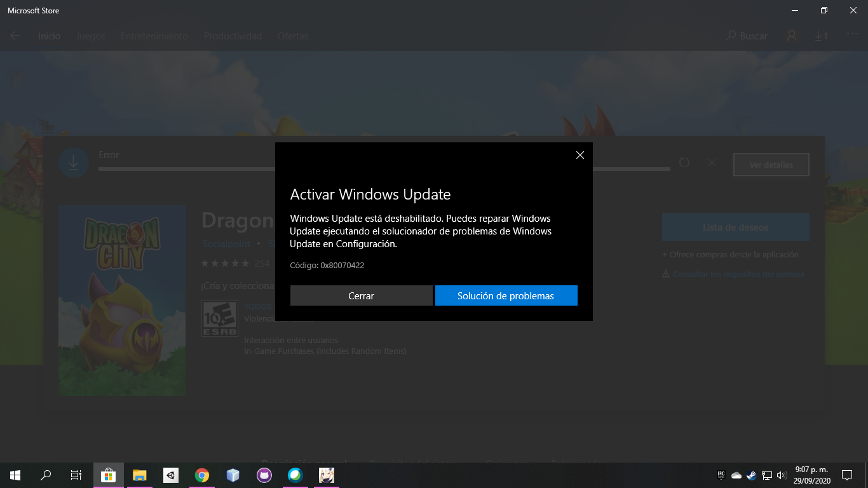Click the 'Código: 0x80070422' text
Image resolution: width=868 pixels, height=488 pixels.
327,265
